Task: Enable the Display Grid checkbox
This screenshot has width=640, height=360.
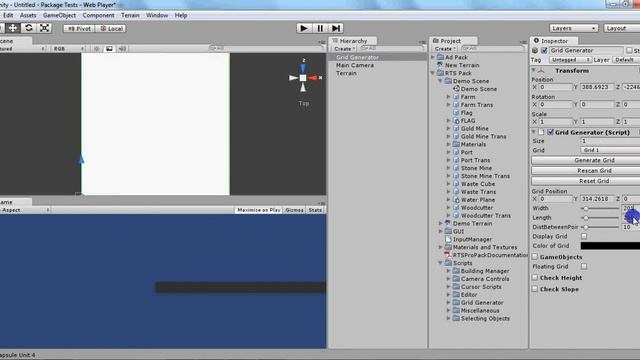Action: (584, 236)
